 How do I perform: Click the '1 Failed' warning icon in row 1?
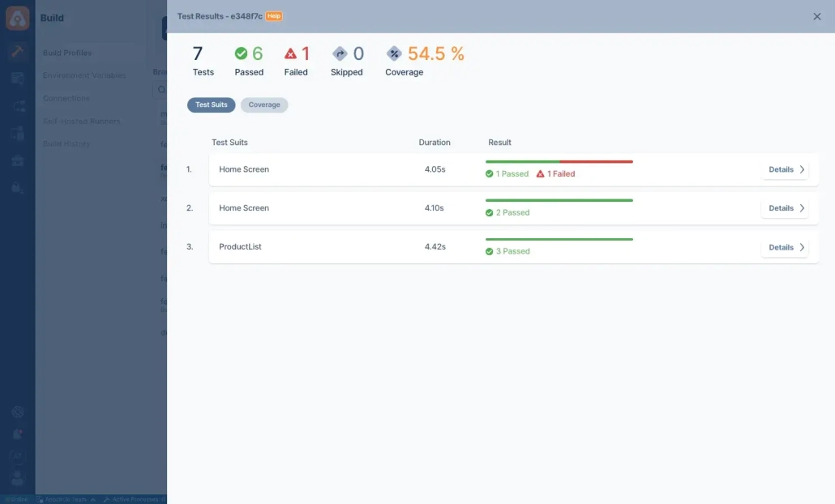(540, 173)
